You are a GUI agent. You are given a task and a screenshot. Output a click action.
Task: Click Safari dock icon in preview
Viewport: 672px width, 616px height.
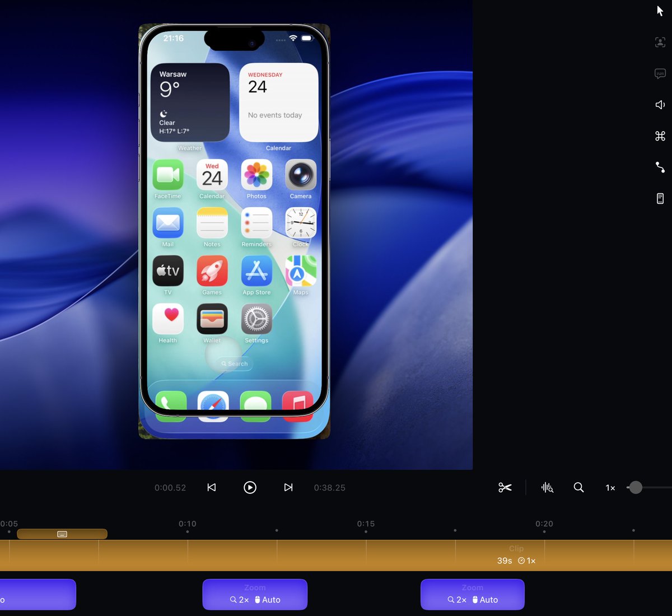tap(213, 406)
